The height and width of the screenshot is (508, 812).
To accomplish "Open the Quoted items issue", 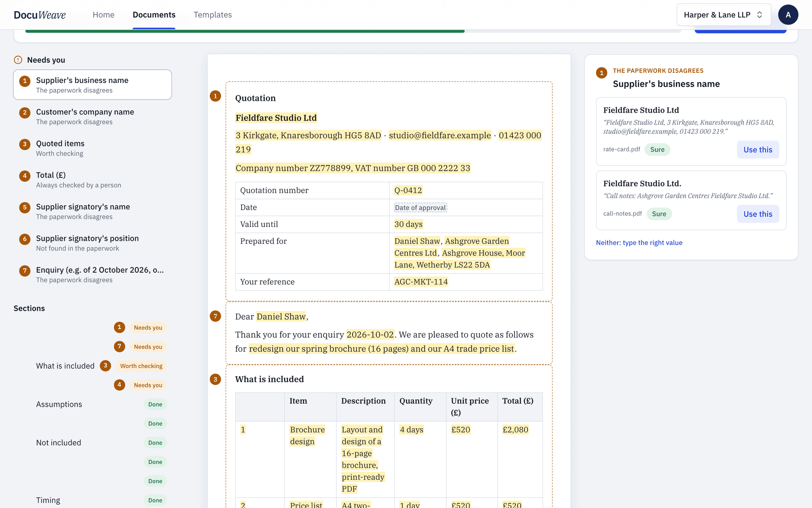I will point(92,148).
